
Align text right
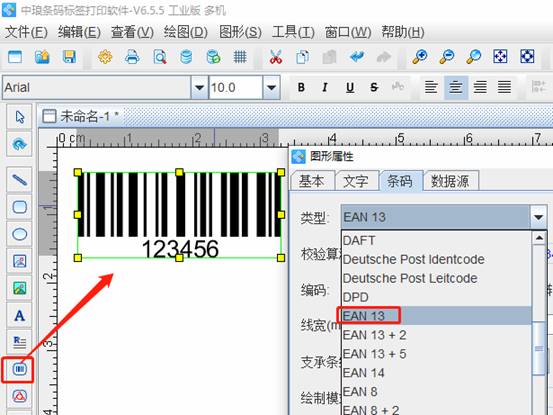[x=480, y=87]
